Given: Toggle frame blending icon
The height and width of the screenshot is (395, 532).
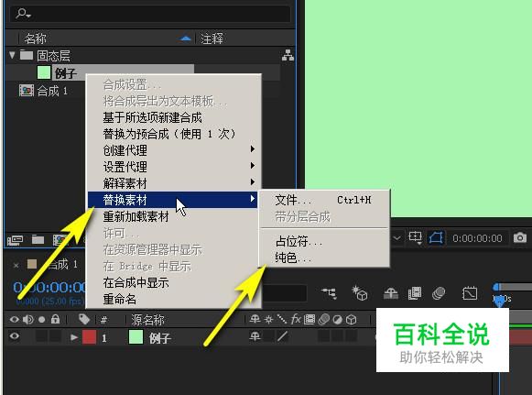Looking at the screenshot, I should point(415,293).
